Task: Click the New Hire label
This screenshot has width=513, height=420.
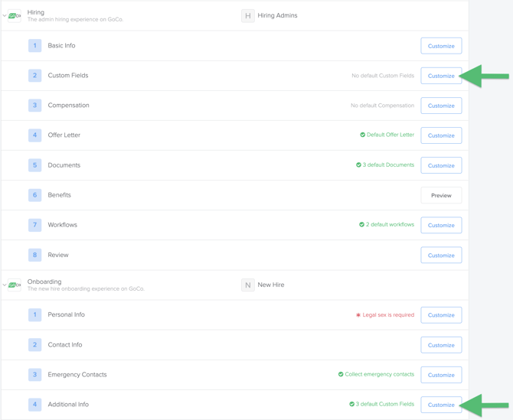Action: (x=271, y=285)
